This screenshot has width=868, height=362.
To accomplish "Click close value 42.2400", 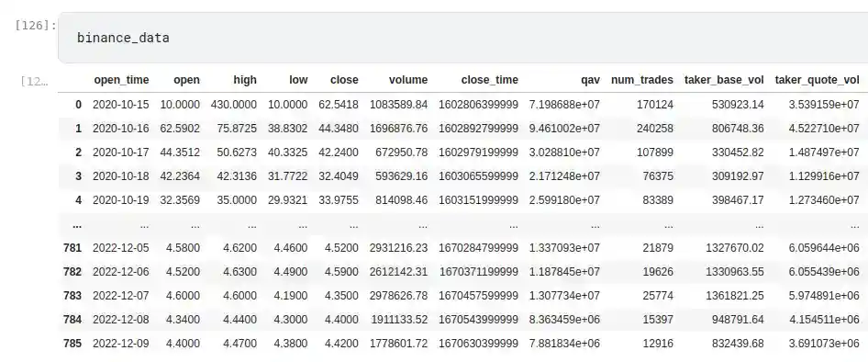I will point(339,152).
